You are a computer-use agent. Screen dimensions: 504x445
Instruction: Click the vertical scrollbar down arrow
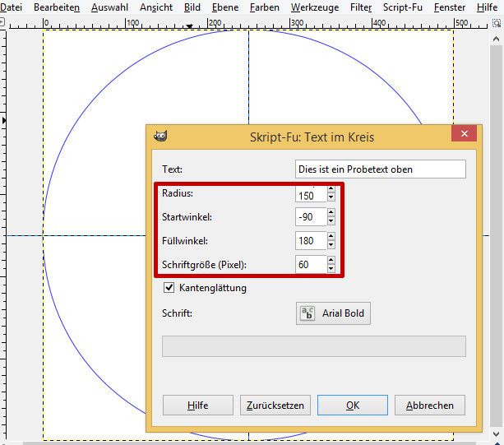(496, 433)
